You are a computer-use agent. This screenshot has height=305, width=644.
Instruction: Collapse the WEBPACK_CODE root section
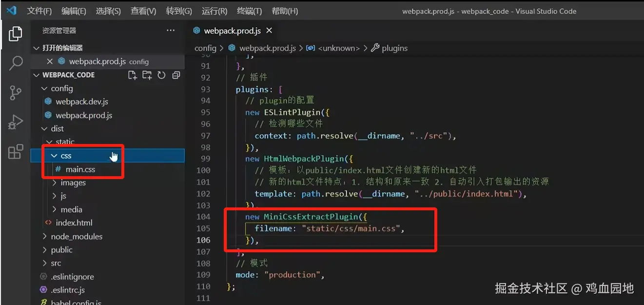(x=36, y=75)
